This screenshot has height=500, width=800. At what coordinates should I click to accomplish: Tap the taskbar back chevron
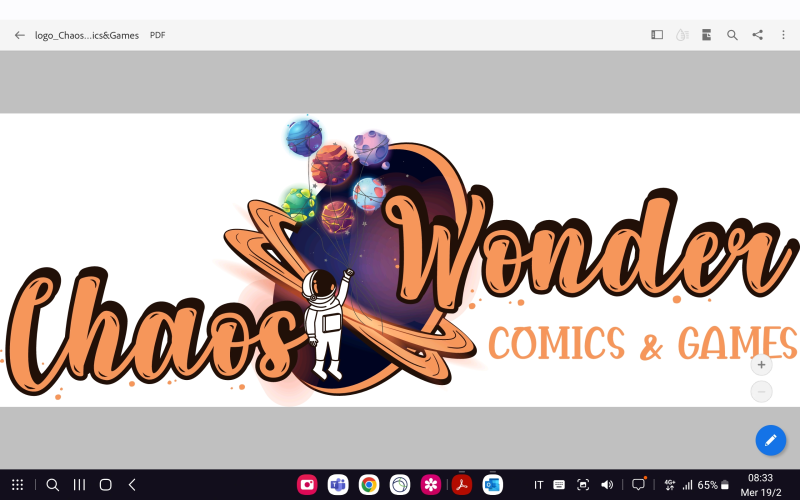click(x=132, y=485)
